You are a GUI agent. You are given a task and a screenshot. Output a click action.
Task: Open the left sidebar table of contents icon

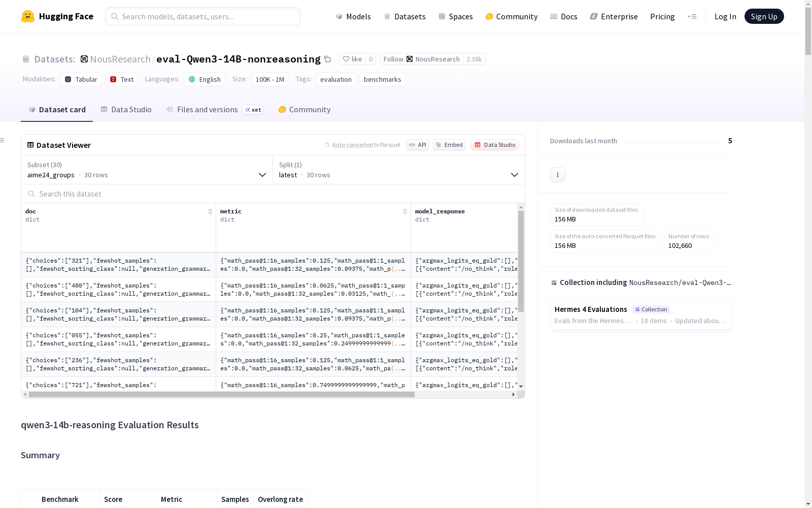pyautogui.click(x=3, y=140)
